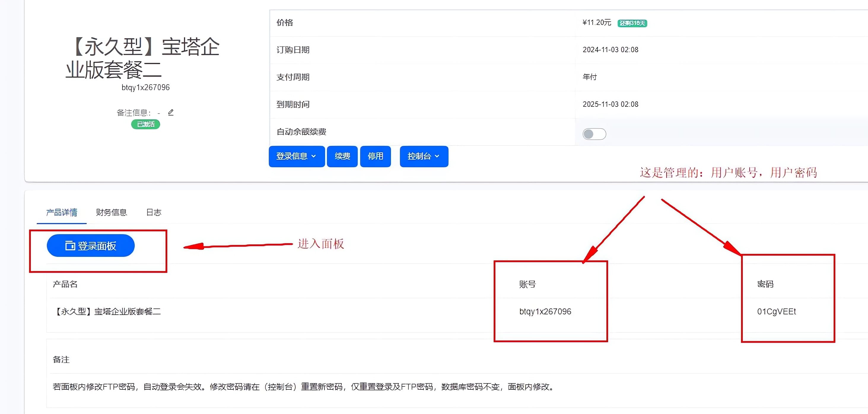Click the window icon in 登录面板 button

(x=70, y=246)
